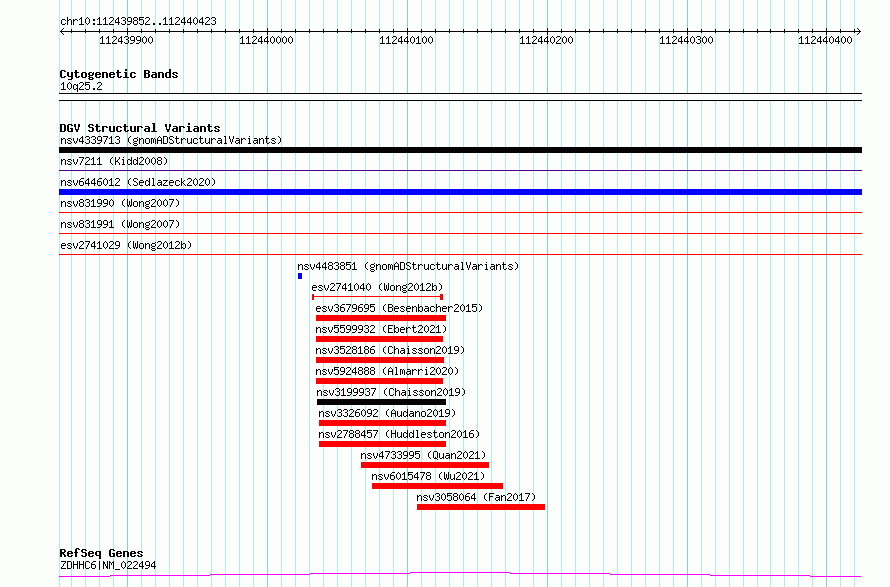Click the esv2741040 (Wong2012b) thin red feature
This screenshot has width=890, height=587.
(x=377, y=297)
